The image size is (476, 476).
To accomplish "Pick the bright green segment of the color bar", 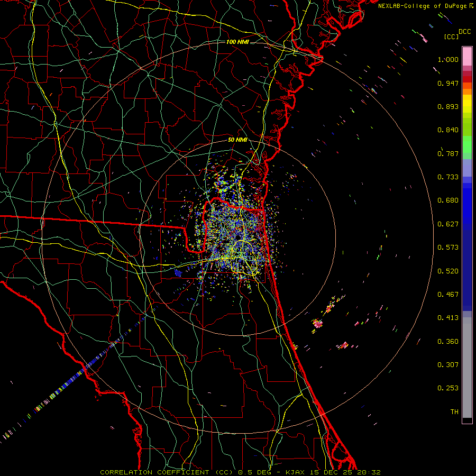I will pos(467,144).
